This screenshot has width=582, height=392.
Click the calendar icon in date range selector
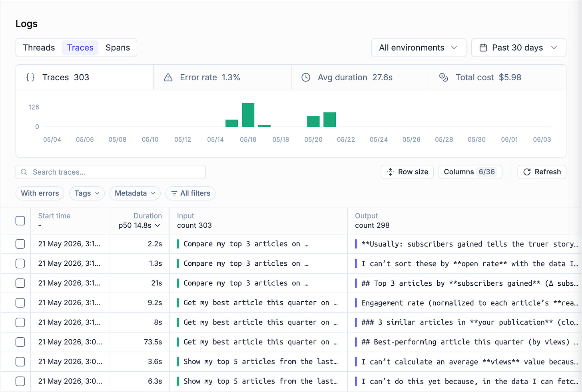coord(483,48)
